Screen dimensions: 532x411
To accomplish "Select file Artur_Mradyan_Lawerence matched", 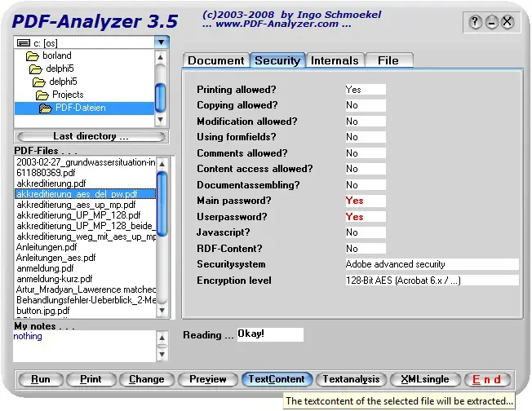I will tap(86, 289).
